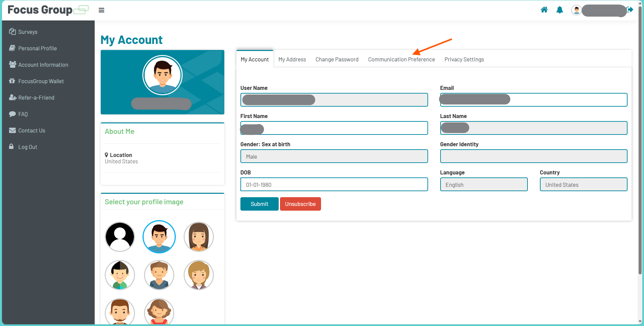
Task: Open Change Password tab
Action: [x=337, y=59]
